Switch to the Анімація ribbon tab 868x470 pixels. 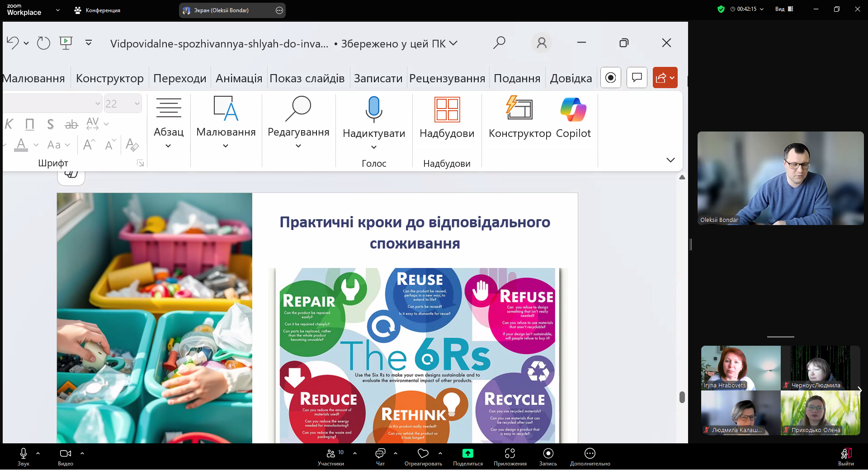click(x=239, y=78)
